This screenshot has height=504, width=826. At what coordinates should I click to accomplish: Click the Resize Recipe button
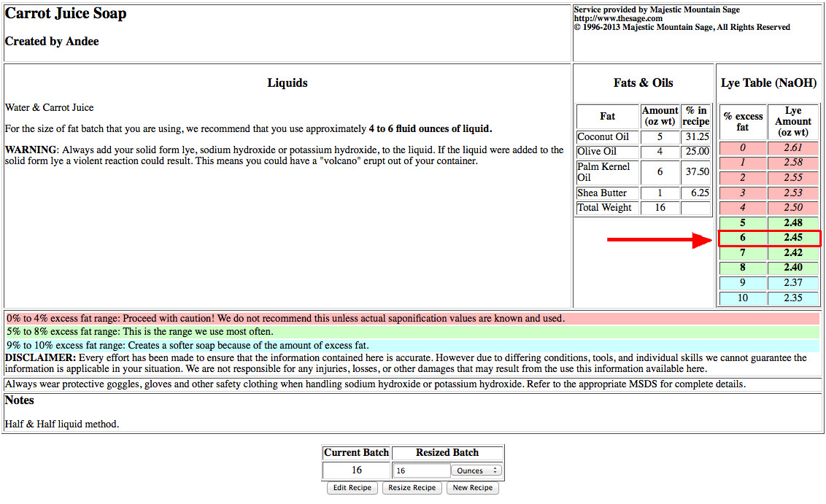click(x=412, y=488)
